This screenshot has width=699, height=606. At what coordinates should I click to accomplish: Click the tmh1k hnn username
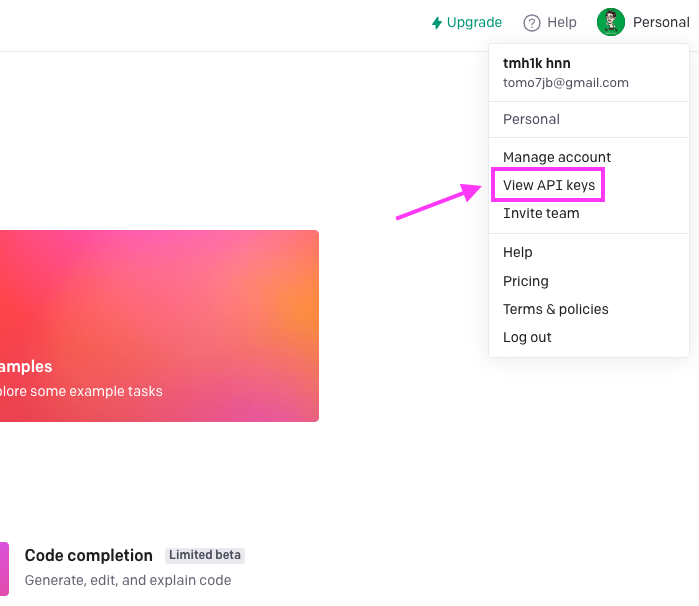[x=537, y=63]
